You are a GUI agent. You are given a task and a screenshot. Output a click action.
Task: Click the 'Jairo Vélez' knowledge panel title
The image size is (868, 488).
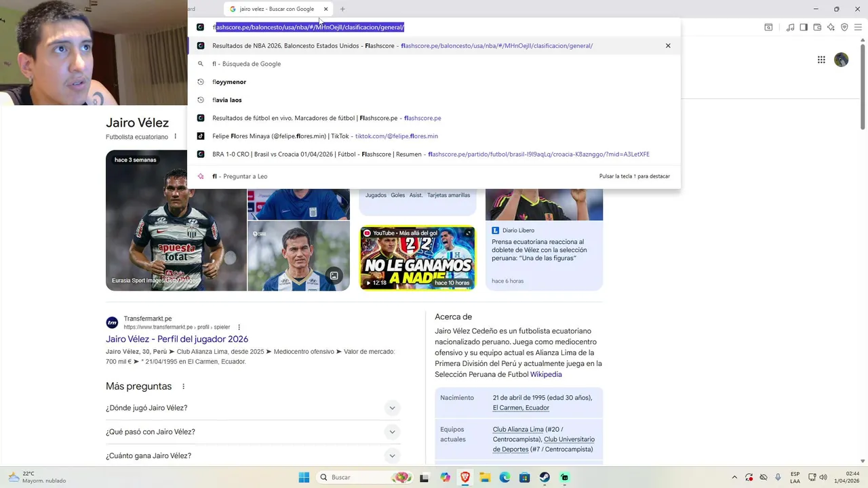(x=137, y=123)
